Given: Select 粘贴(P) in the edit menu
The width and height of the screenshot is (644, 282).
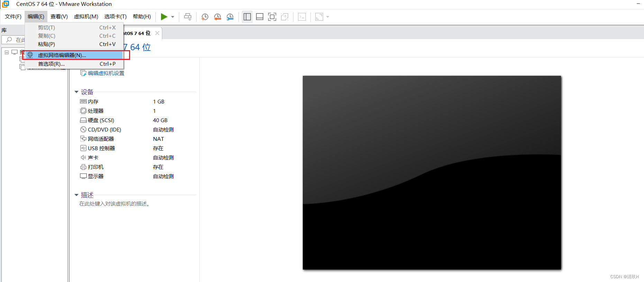Looking at the screenshot, I should click(x=74, y=44).
